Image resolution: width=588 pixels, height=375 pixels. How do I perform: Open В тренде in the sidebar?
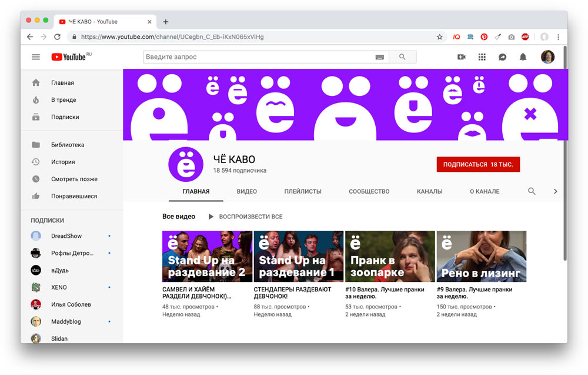(x=64, y=100)
